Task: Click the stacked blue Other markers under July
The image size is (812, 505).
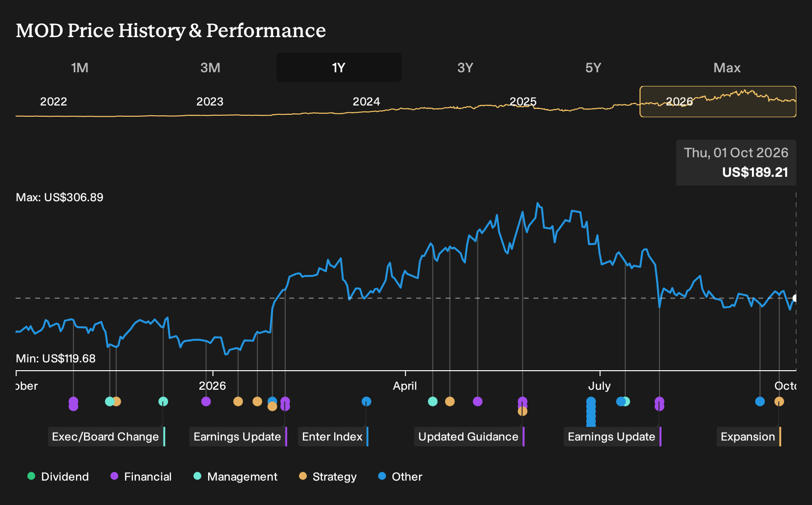Action: pos(591,412)
